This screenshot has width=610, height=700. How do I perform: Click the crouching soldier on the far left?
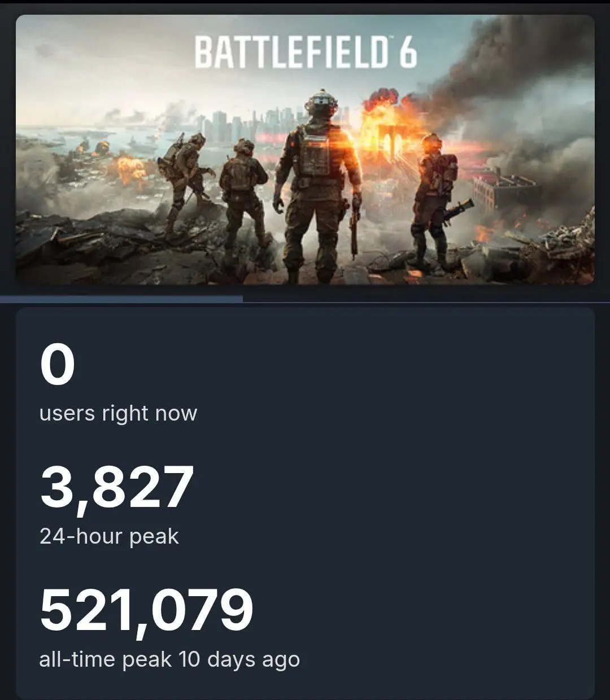184,175
